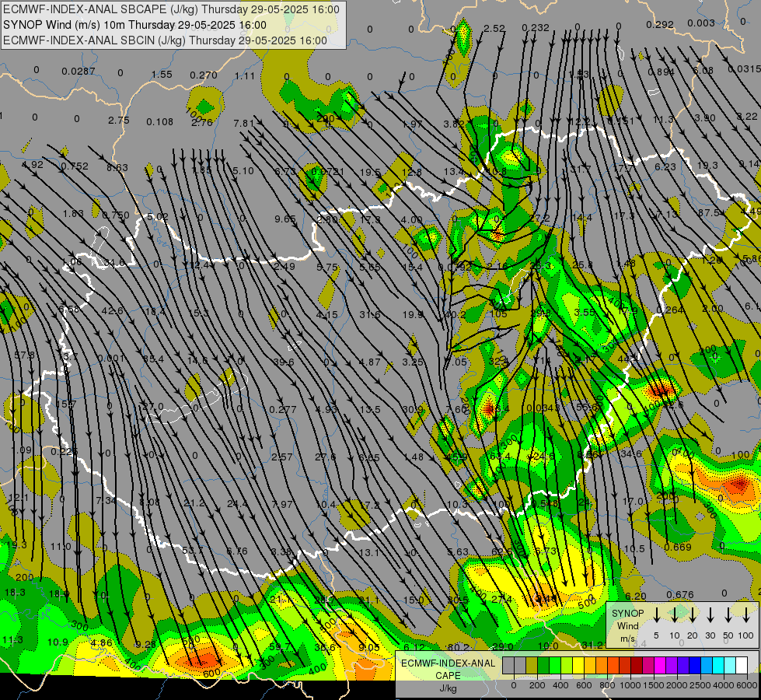The height and width of the screenshot is (700, 761).
Task: Click the map value 0.752
Action: point(75,166)
